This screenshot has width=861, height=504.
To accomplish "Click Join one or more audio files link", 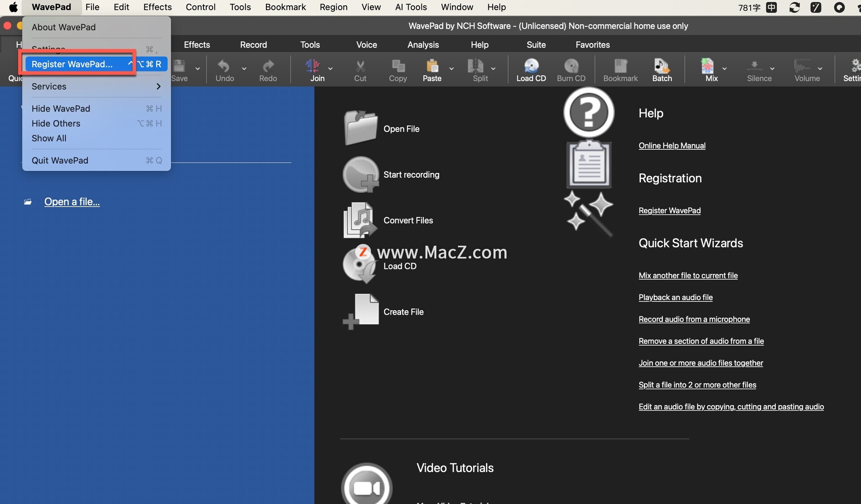I will pyautogui.click(x=700, y=363).
